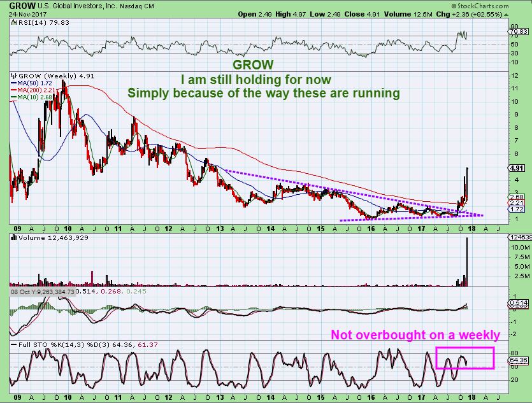
Task: Click the 10.0M label on the volume axis
Action: (x=520, y=248)
